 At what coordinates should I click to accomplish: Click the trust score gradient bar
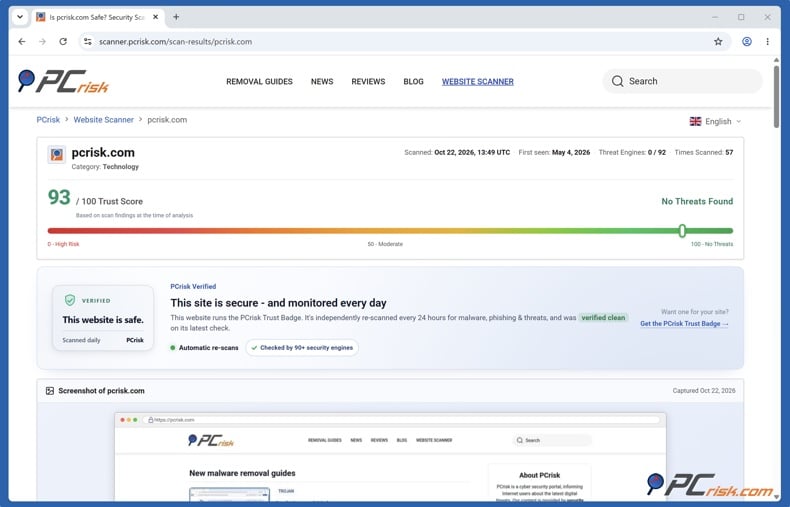(390, 231)
